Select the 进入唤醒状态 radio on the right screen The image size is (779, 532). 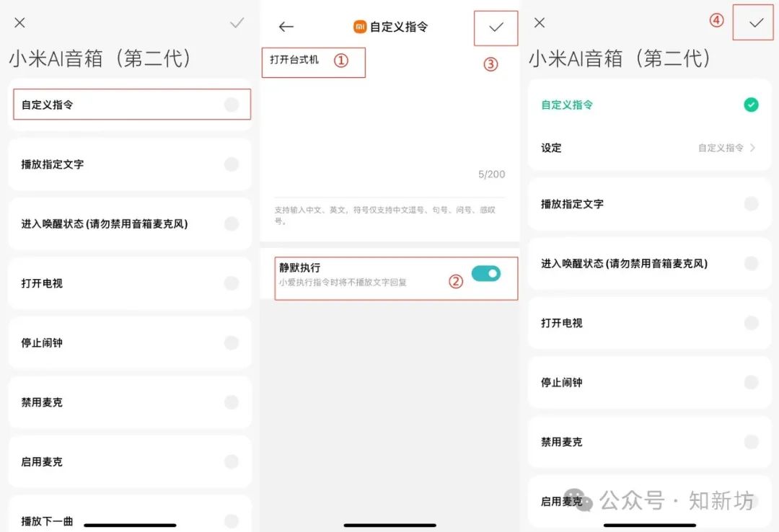[751, 263]
